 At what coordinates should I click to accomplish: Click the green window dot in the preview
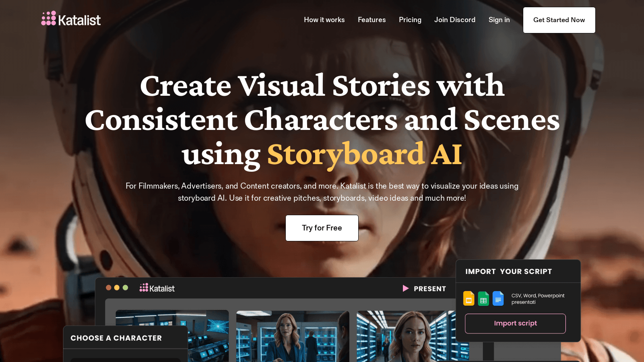125,288
